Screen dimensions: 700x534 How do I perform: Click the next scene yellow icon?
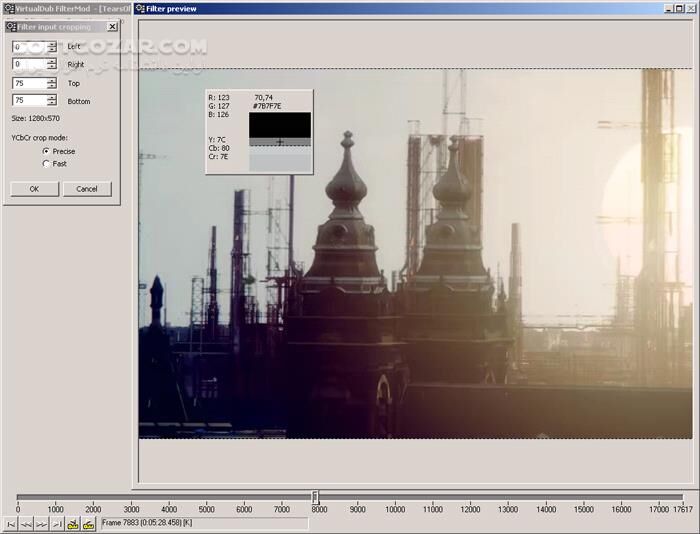pos(88,524)
